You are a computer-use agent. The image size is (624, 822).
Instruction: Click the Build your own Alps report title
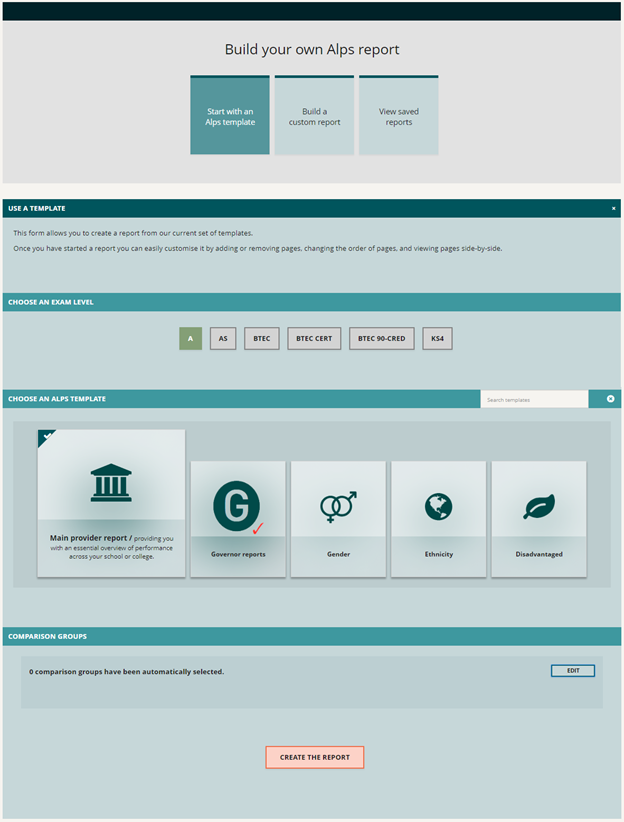coord(312,49)
